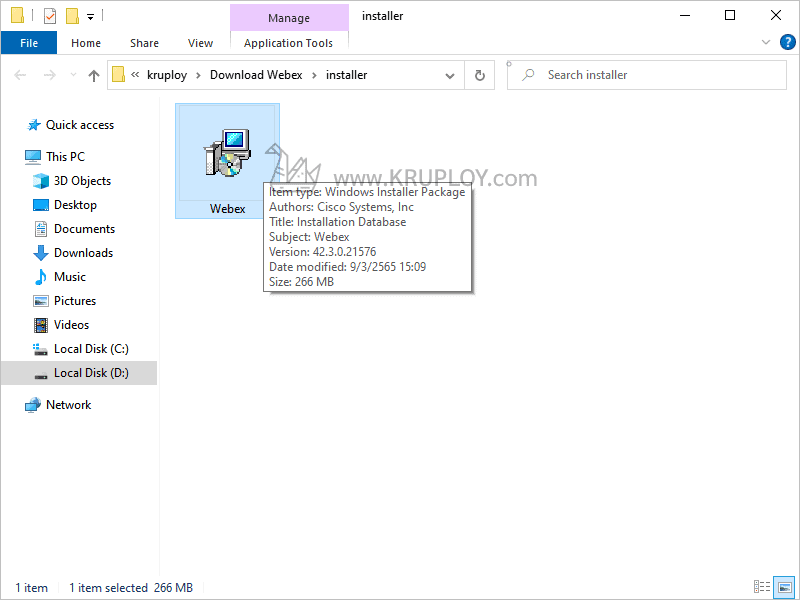Viewport: 800px width, 600px height.
Task: Click the title bar folder icon
Action: click(x=17, y=15)
